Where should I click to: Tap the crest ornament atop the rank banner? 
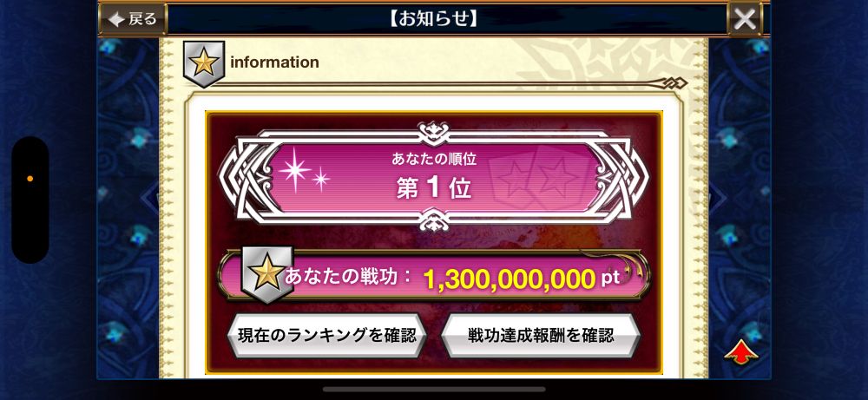click(x=434, y=133)
